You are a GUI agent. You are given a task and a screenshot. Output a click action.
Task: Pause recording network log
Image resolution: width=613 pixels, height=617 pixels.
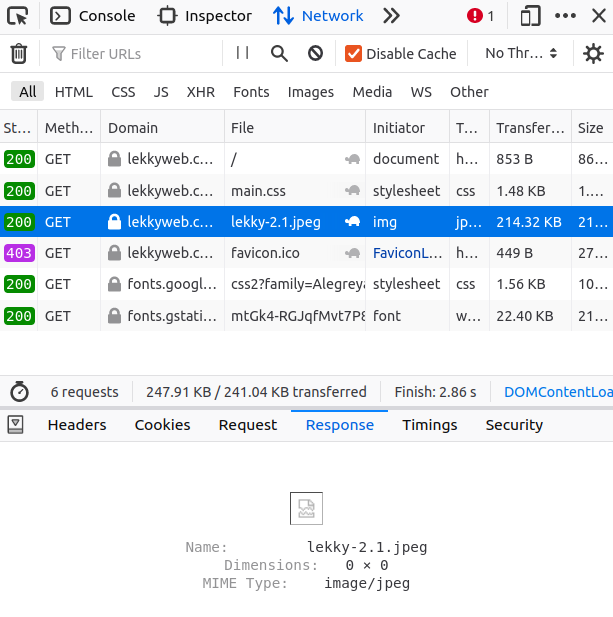[243, 54]
